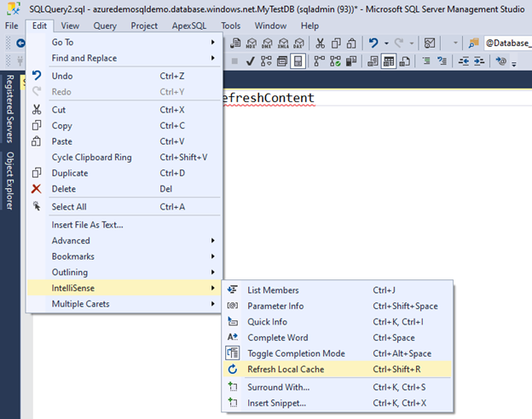The height and width of the screenshot is (419, 532).
Task: Open the Undo history dropdown arrow
Action: tap(386, 43)
